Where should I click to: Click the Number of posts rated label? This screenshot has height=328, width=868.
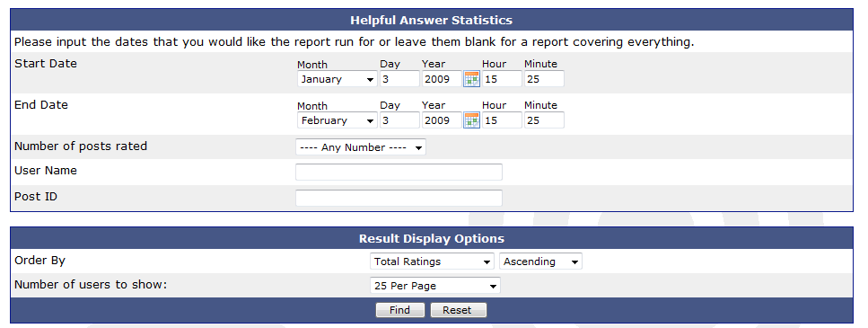pos(81,146)
